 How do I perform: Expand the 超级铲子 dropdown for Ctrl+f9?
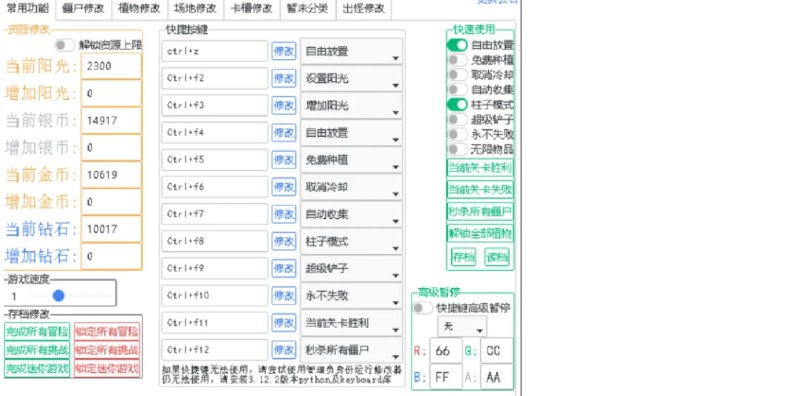coord(351,268)
